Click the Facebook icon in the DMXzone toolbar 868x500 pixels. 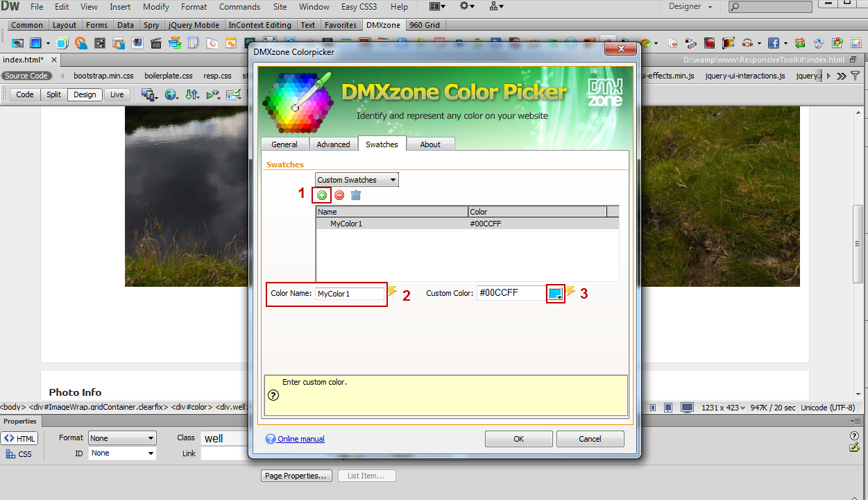773,43
